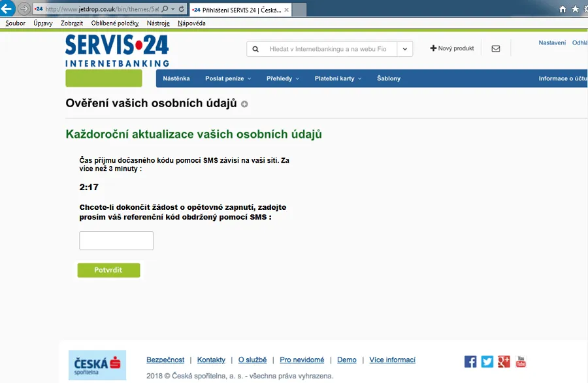Open Informace o účtu in navigation
Screen dimensions: 588x383
click(x=563, y=78)
